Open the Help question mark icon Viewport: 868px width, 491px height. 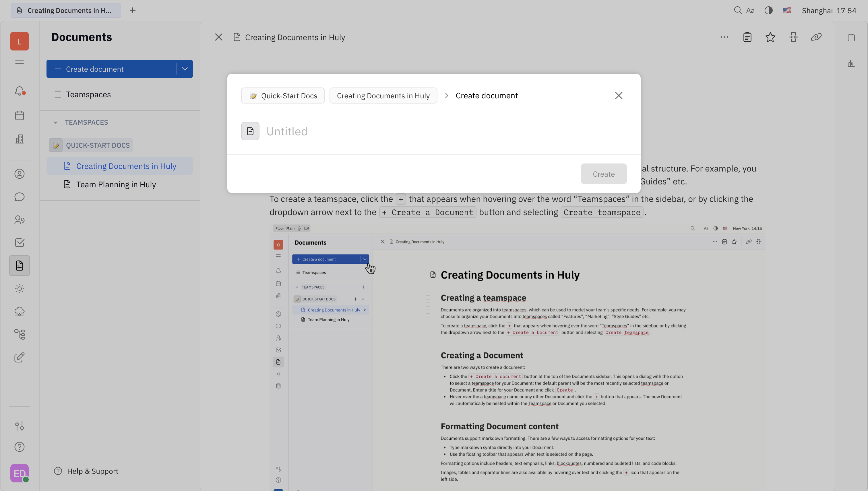tap(19, 447)
